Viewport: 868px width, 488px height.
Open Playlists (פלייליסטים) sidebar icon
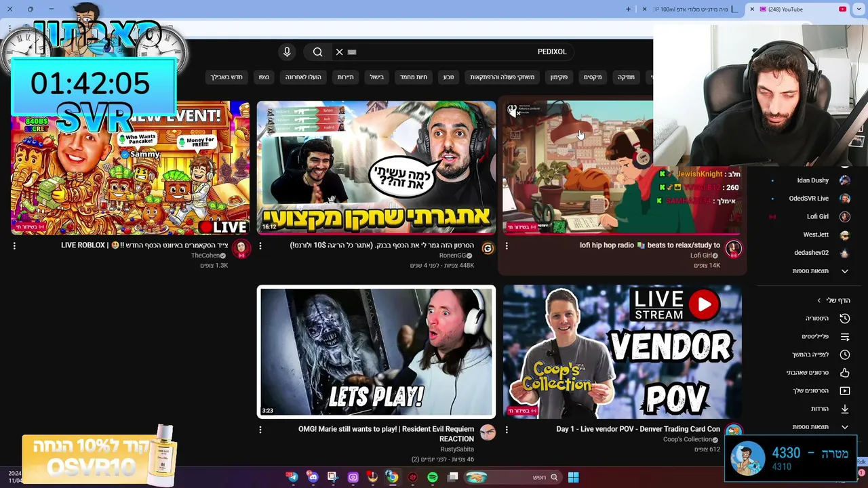point(844,337)
